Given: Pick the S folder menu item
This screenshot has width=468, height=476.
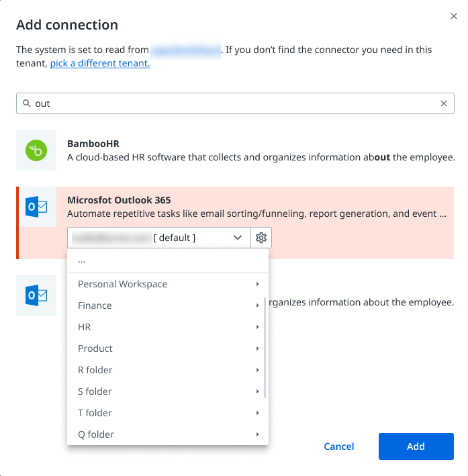Looking at the screenshot, I should [x=95, y=391].
